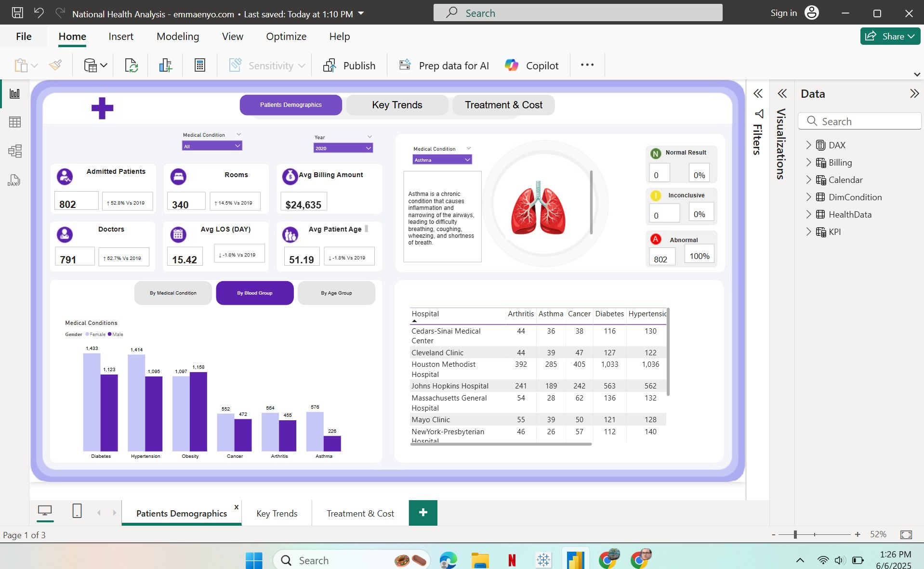Select the By Age Group button
This screenshot has height=569, width=924.
[336, 293]
